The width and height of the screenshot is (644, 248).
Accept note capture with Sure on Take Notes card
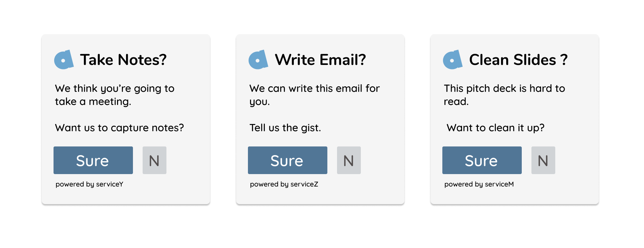pos(93,160)
